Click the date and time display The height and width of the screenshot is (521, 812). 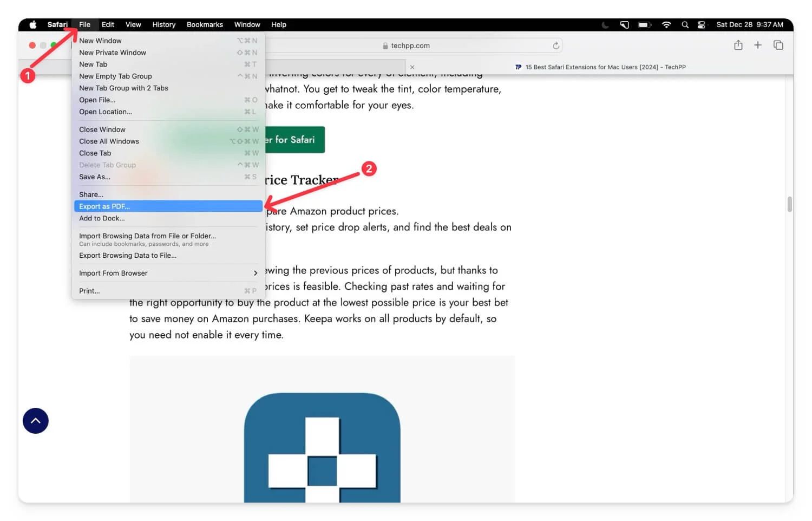point(749,24)
